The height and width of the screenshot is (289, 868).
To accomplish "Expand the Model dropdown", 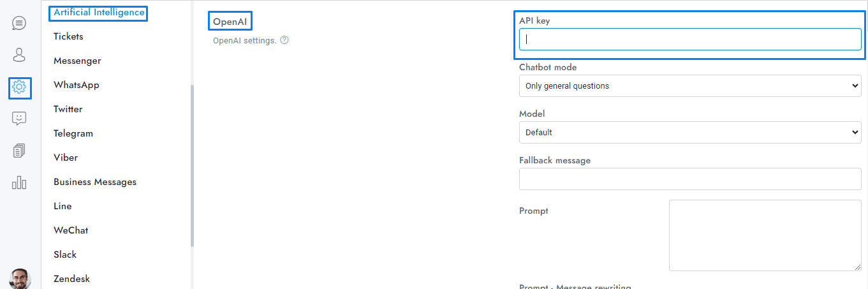I will coord(690,133).
